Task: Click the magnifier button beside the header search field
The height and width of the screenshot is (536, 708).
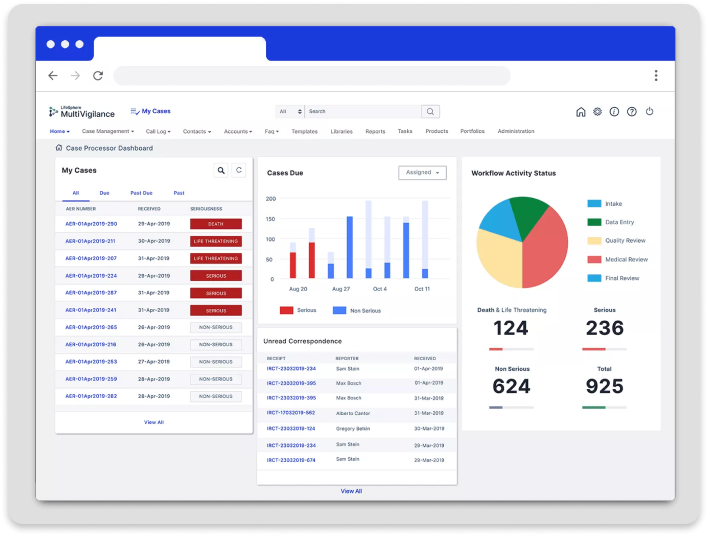Action: click(430, 112)
